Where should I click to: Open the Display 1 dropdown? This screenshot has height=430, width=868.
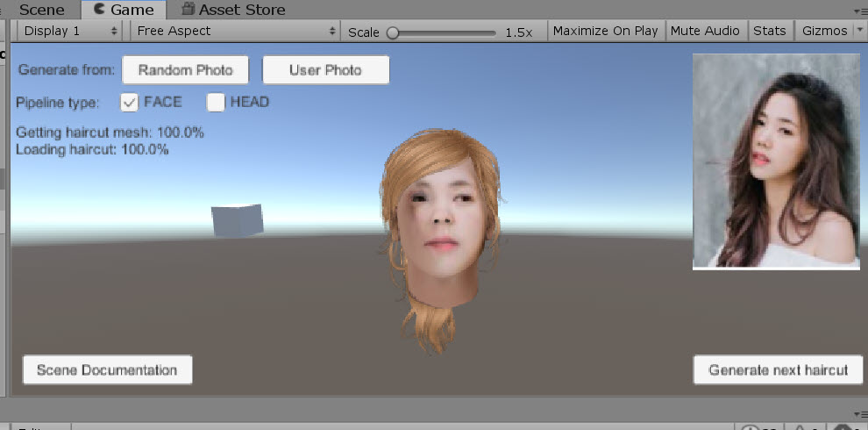[x=70, y=31]
